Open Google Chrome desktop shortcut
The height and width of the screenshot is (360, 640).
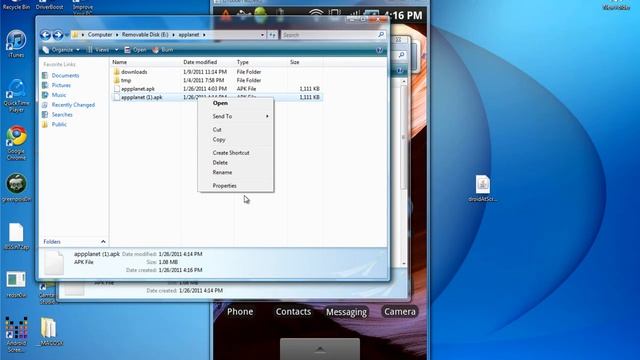(16, 143)
